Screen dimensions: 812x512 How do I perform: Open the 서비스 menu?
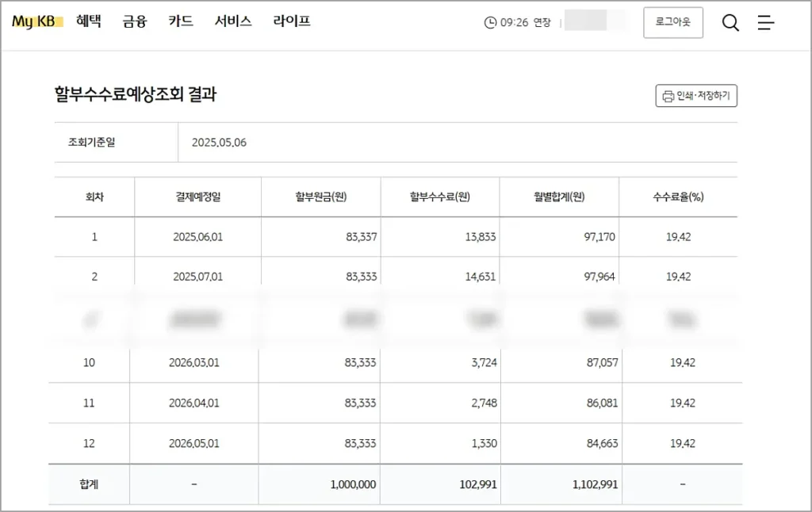point(233,21)
